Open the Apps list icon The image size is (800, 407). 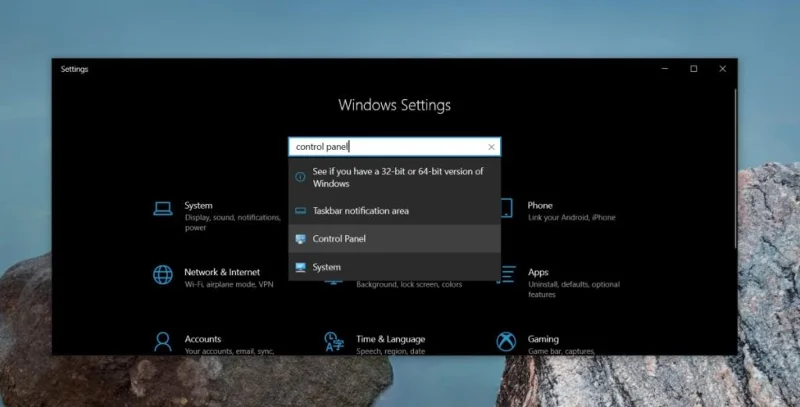(508, 274)
